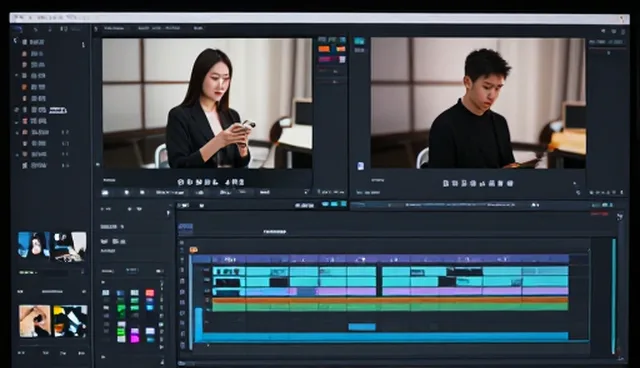The image size is (640, 368).
Task: Select the small blue clip on the lower track
Action: [362, 326]
